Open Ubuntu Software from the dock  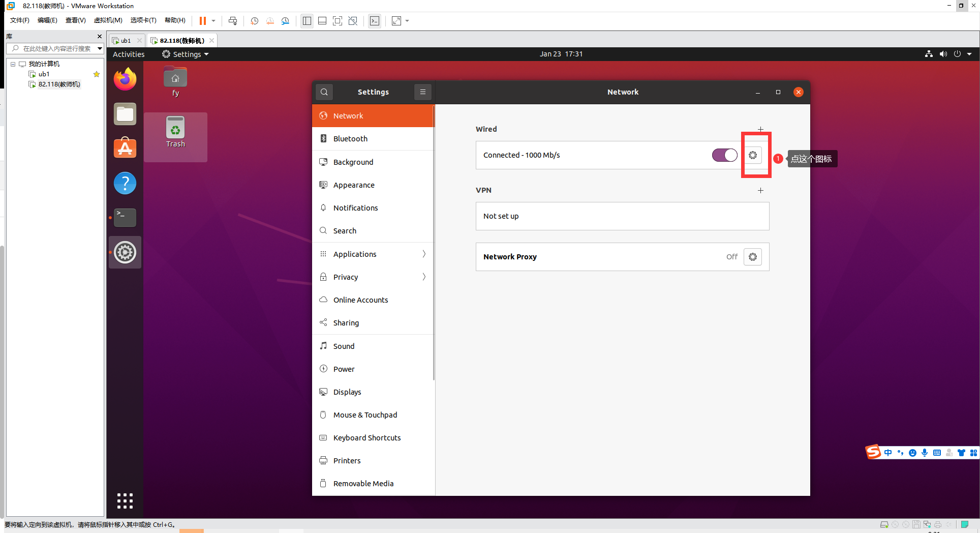tap(125, 148)
